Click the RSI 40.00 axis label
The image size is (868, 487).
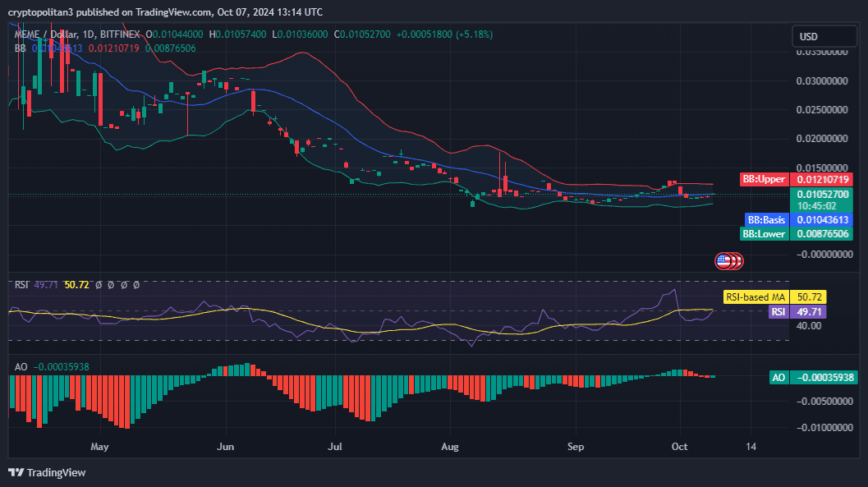(x=809, y=326)
